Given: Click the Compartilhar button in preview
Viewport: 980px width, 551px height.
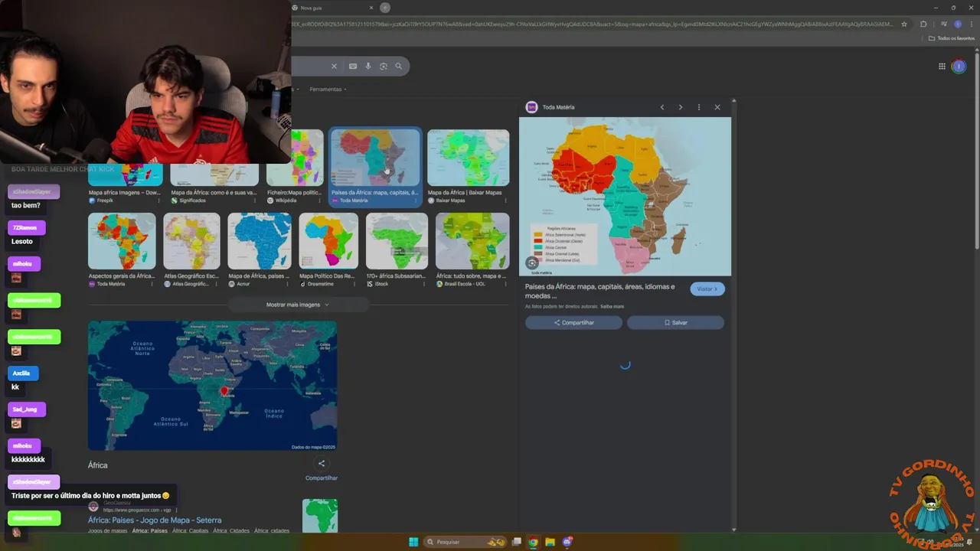Looking at the screenshot, I should tap(573, 323).
